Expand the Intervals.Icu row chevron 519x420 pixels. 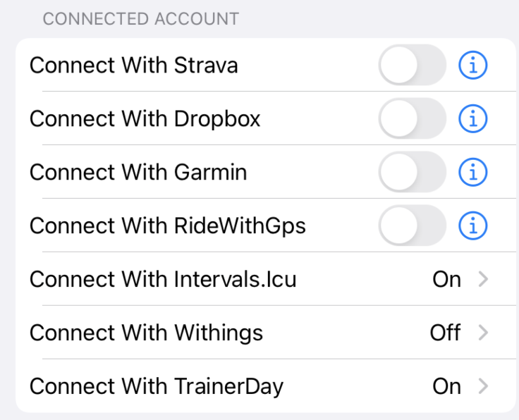[483, 279]
